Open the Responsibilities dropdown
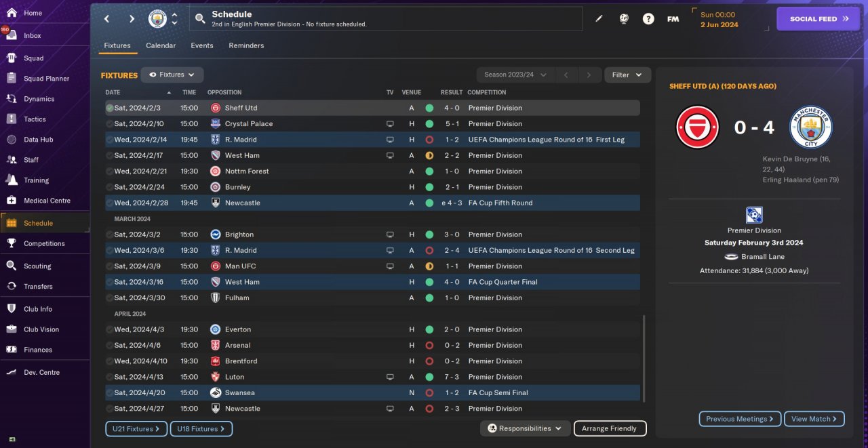 [526, 428]
